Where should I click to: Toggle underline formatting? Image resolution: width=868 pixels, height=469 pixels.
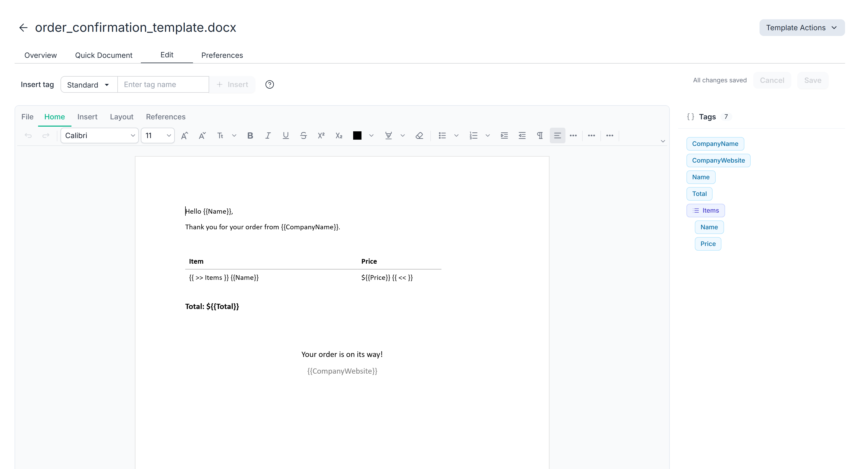point(286,135)
